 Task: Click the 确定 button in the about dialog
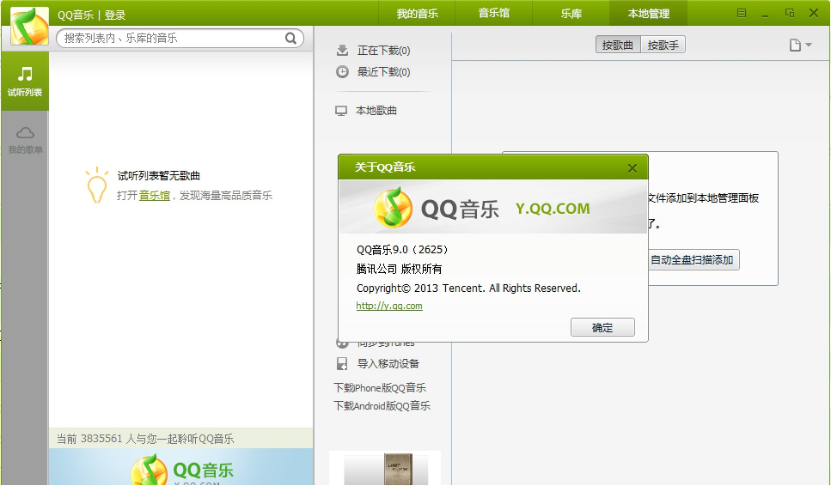[602, 327]
